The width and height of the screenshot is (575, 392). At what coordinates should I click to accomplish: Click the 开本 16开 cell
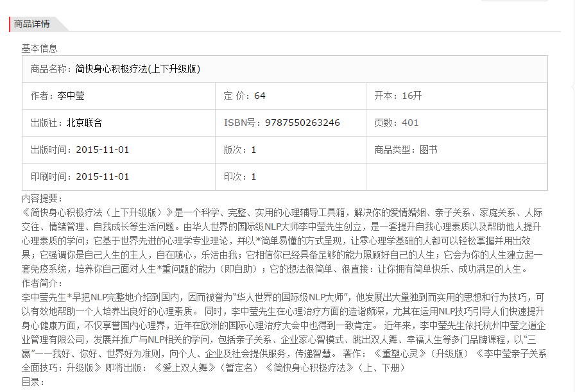(398, 96)
